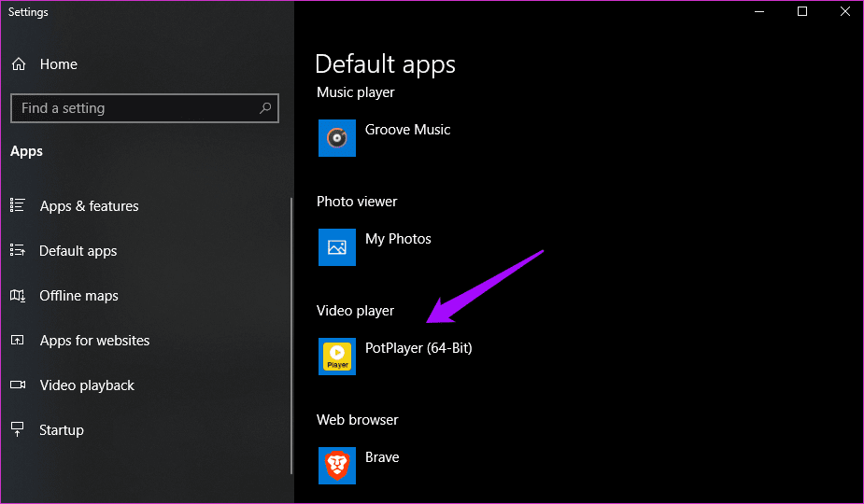
Task: Close the Settings window
Action: tap(844, 11)
